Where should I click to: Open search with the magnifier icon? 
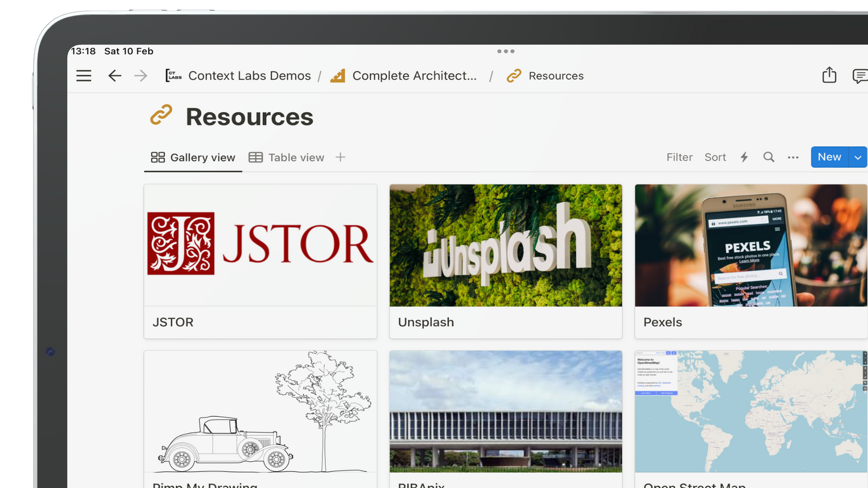[x=768, y=157]
